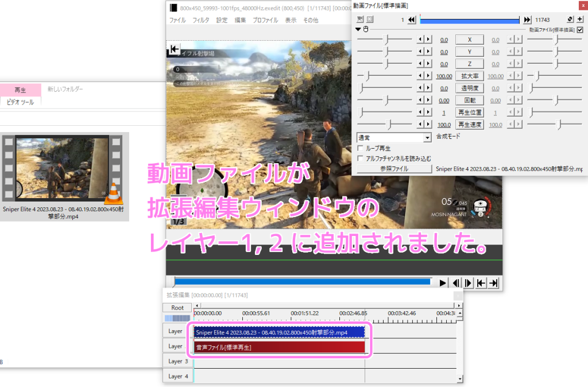The image size is (588, 387).
Task: Open the 表示 menu
Action: tap(291, 20)
